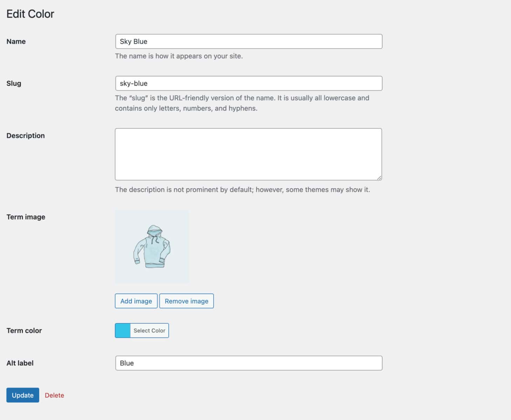Screen dimensions: 511x420
Task: Click the Slug field label
Action: pos(14,83)
